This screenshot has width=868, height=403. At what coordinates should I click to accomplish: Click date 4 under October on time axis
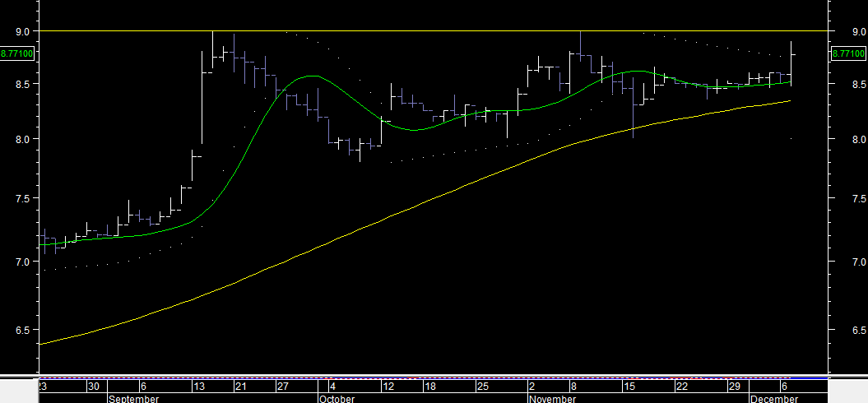coord(332,386)
